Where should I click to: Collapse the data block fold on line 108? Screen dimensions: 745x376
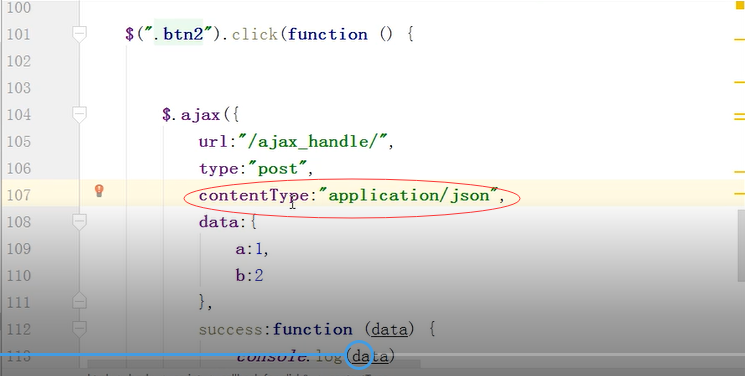pyautogui.click(x=79, y=222)
